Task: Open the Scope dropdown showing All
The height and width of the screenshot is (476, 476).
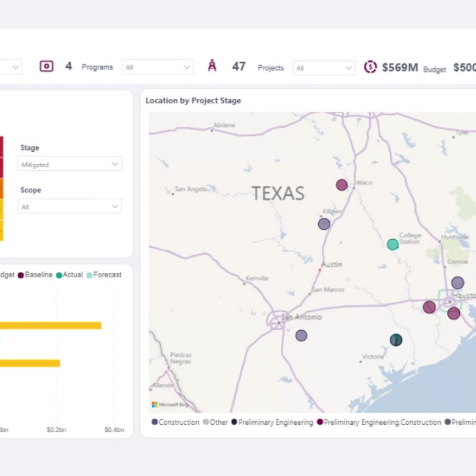Action: coord(70,206)
